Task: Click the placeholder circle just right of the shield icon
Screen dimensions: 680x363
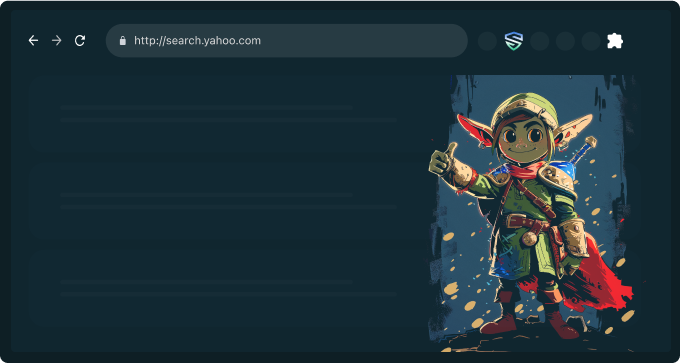Action: [x=540, y=41]
